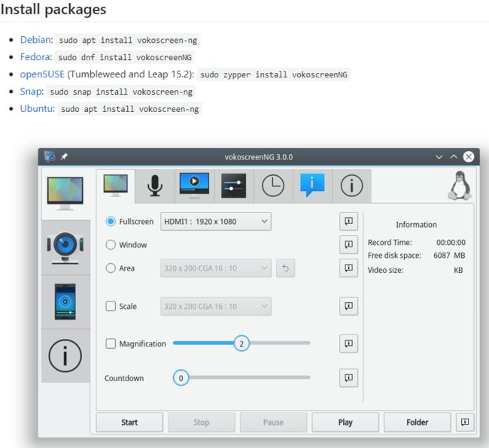
Task: Open the webcam camera sidebar section
Action: click(x=65, y=247)
